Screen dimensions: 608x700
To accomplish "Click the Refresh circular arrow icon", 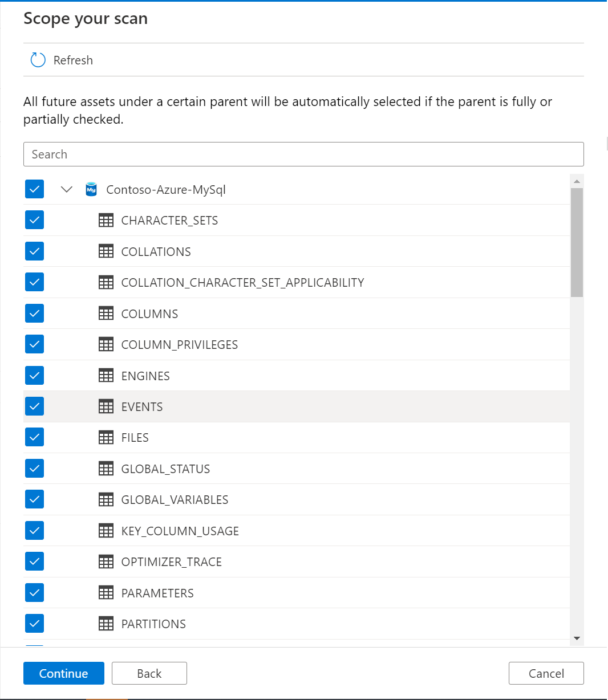I will (x=38, y=60).
